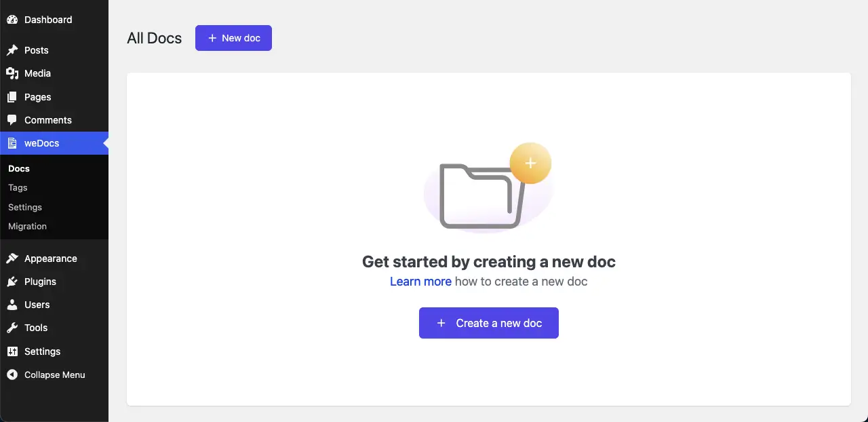Click the Users person icon
This screenshot has width=868, height=422.
(x=12, y=305)
